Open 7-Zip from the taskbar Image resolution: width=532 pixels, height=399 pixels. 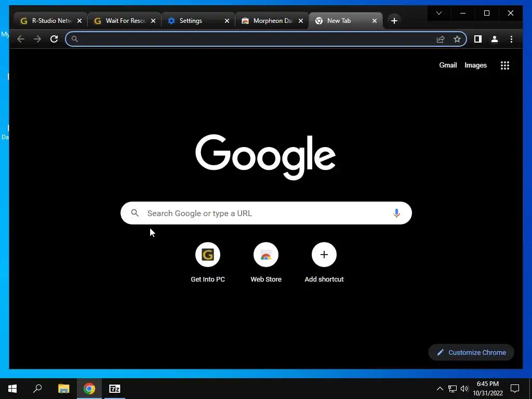tap(115, 389)
